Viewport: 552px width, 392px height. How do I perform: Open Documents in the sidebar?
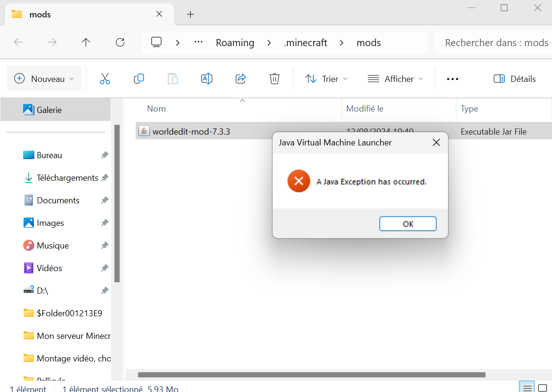[x=58, y=200]
